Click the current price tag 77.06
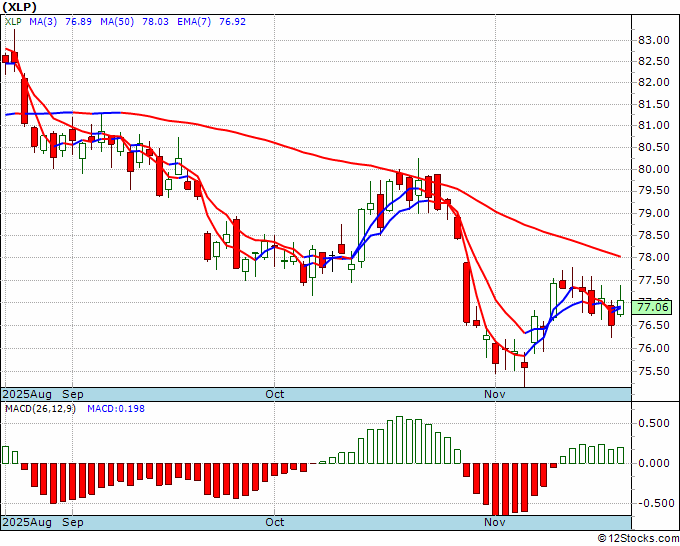The height and width of the screenshot is (546, 680). tap(653, 307)
